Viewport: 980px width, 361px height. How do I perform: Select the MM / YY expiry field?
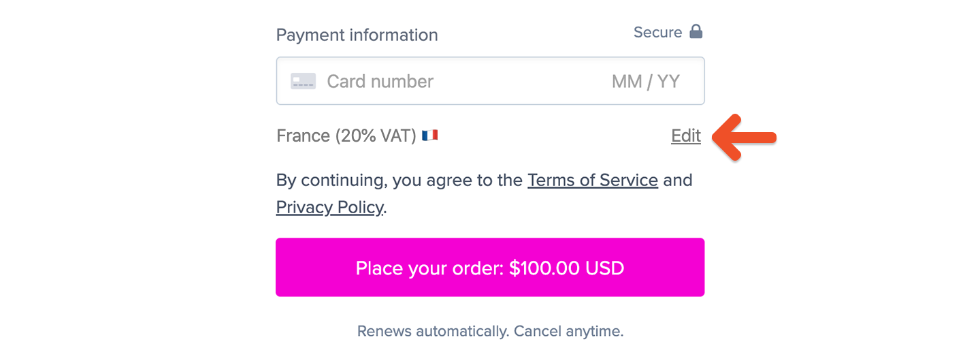tap(645, 82)
